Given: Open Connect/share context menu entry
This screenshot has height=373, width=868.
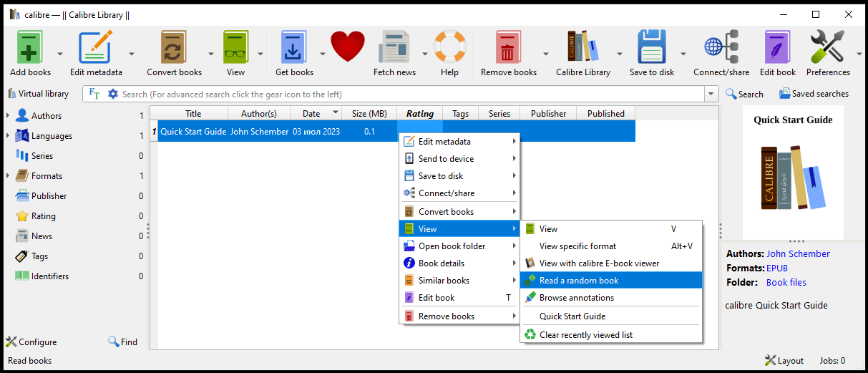Looking at the screenshot, I should tap(459, 193).
